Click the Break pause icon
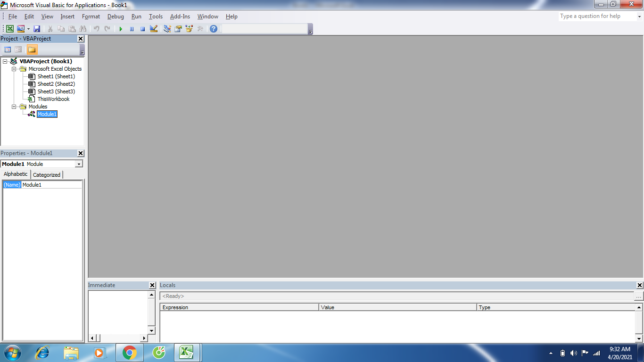Image resolution: width=644 pixels, height=362 pixels. (x=132, y=29)
